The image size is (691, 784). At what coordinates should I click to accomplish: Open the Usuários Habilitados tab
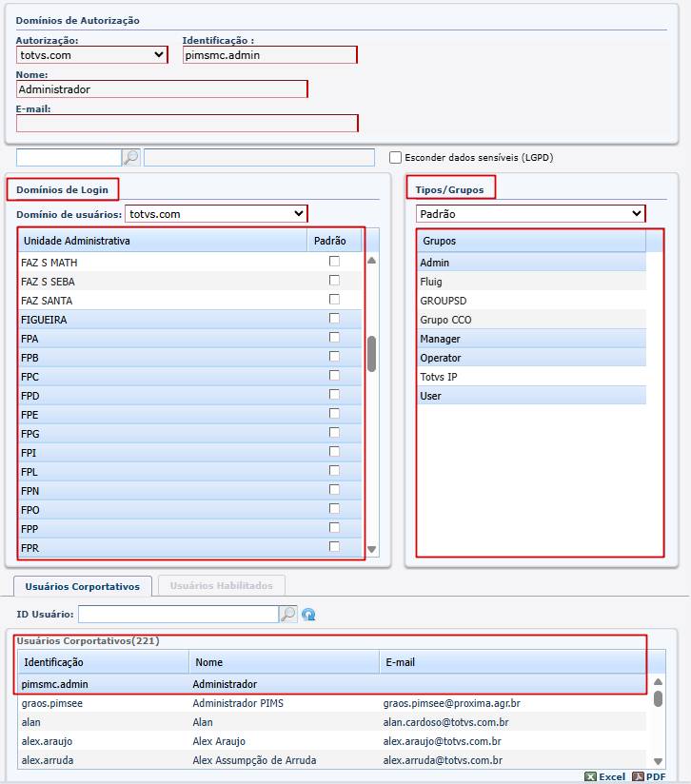221,586
